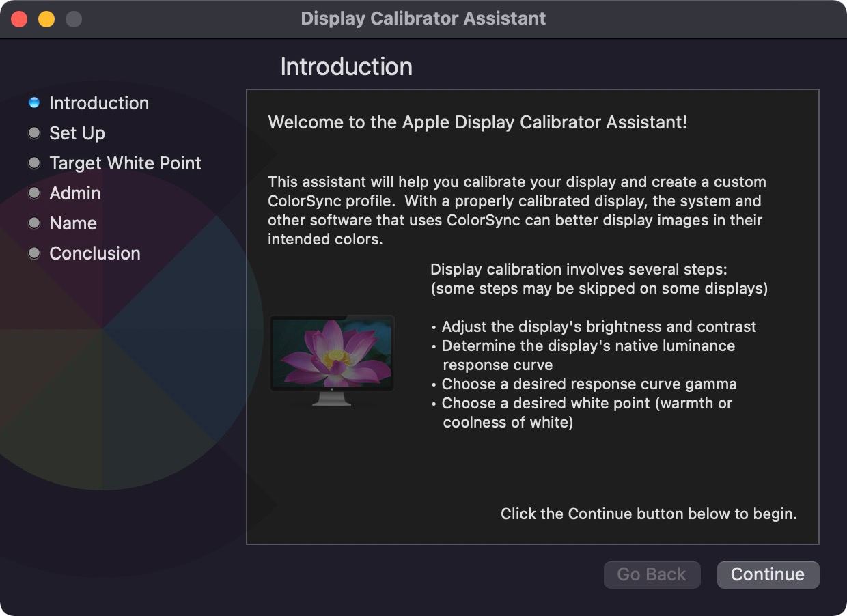The height and width of the screenshot is (616, 847).
Task: Select the Target White Point step
Action: tap(125, 163)
